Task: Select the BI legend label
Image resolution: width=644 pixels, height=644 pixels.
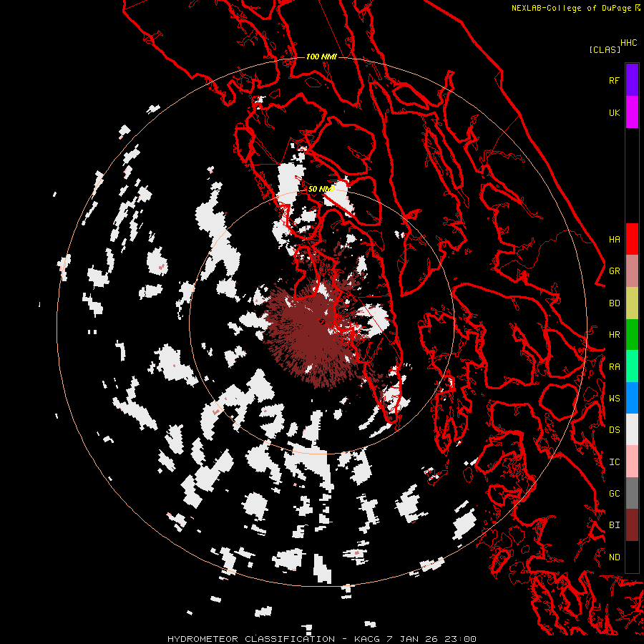Action: click(614, 525)
